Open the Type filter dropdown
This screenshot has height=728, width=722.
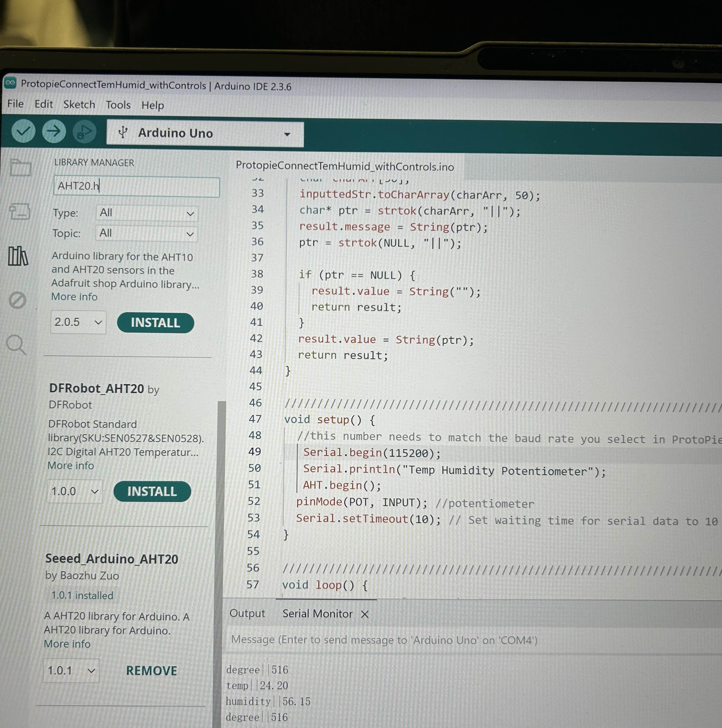click(x=146, y=213)
